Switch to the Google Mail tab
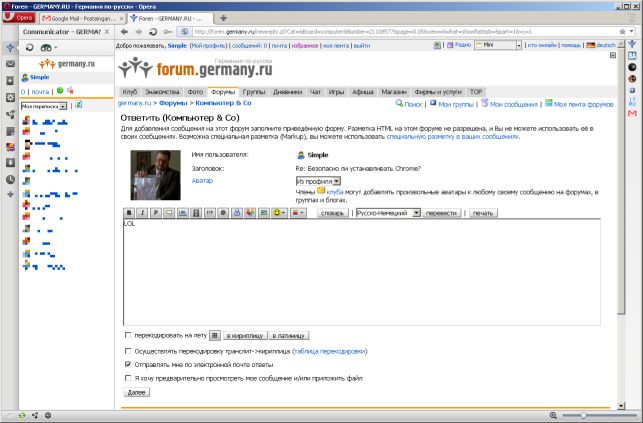This screenshot has width=643, height=423. pyautogui.click(x=82, y=18)
